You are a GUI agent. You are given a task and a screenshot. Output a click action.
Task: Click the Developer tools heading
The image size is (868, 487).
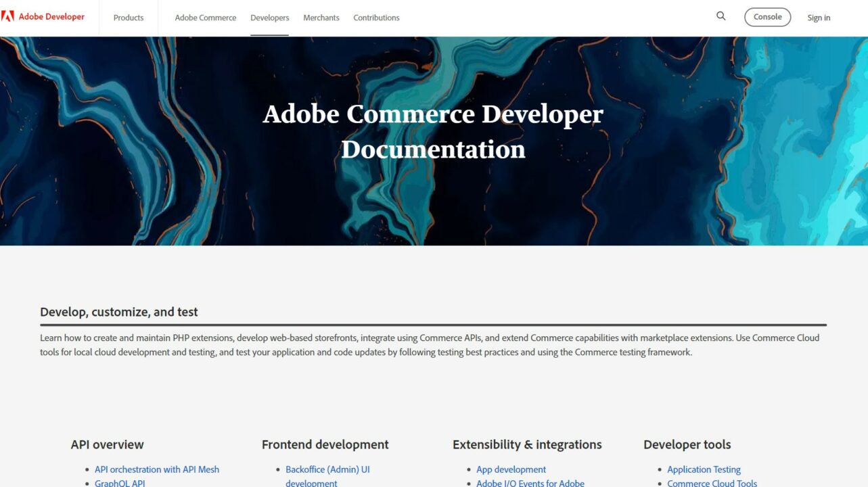pyautogui.click(x=687, y=444)
